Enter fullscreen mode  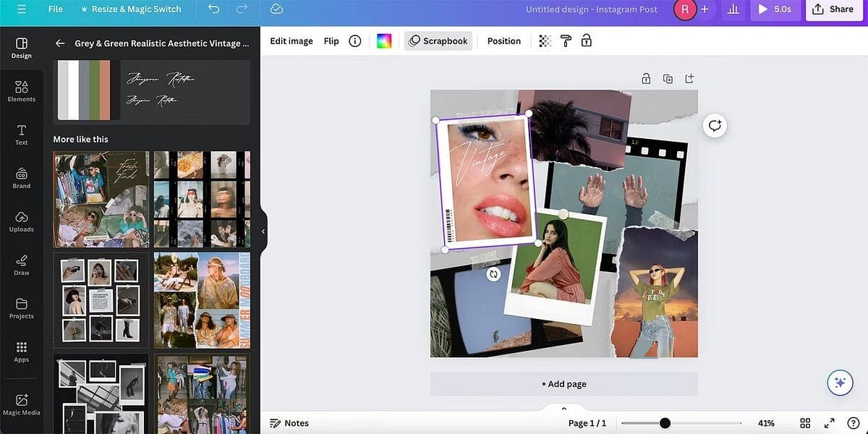click(830, 423)
